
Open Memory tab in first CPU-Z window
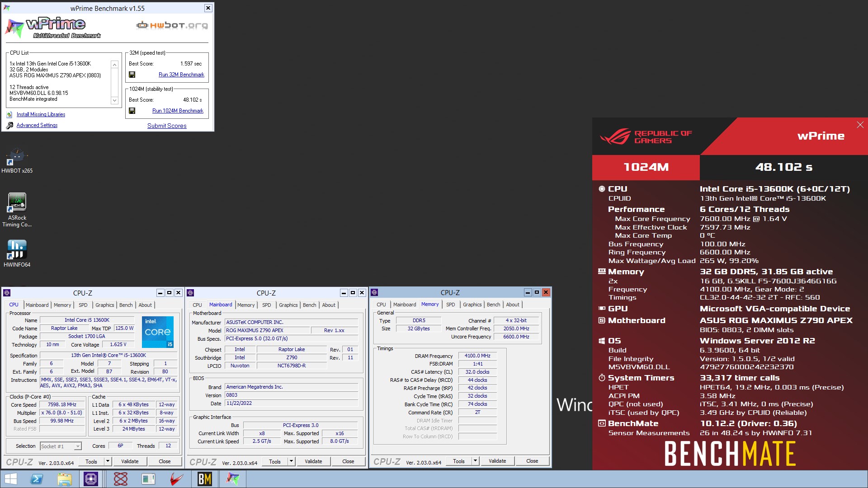coord(62,305)
